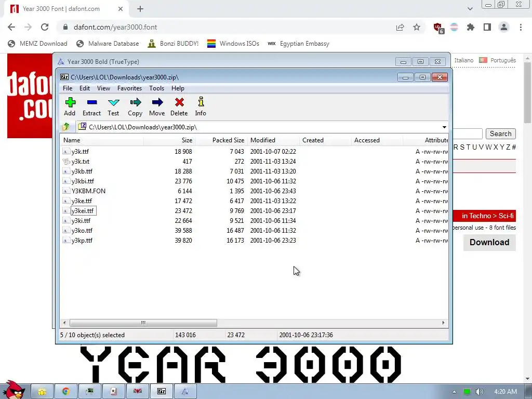Click the scroll left arrow in file list
This screenshot has height=399, width=532.
pyautogui.click(x=65, y=323)
